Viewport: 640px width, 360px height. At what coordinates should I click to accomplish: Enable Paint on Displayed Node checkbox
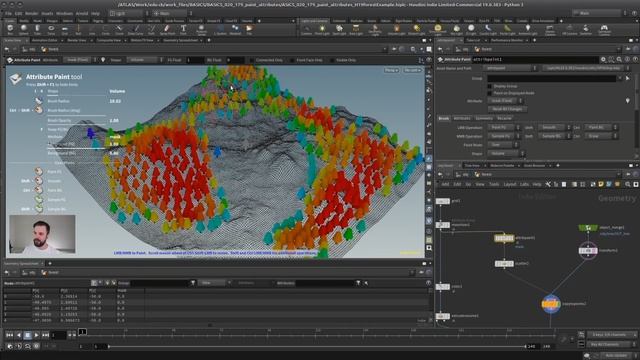point(490,93)
